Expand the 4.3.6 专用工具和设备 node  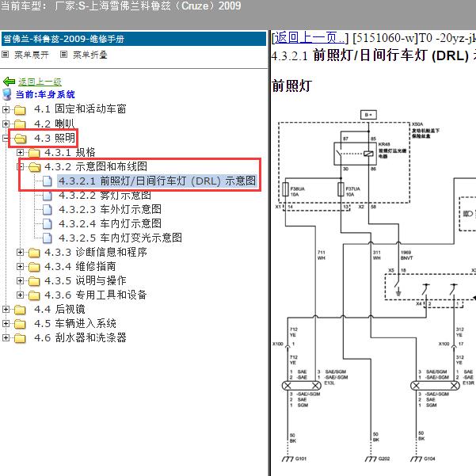pyautogui.click(x=20, y=295)
